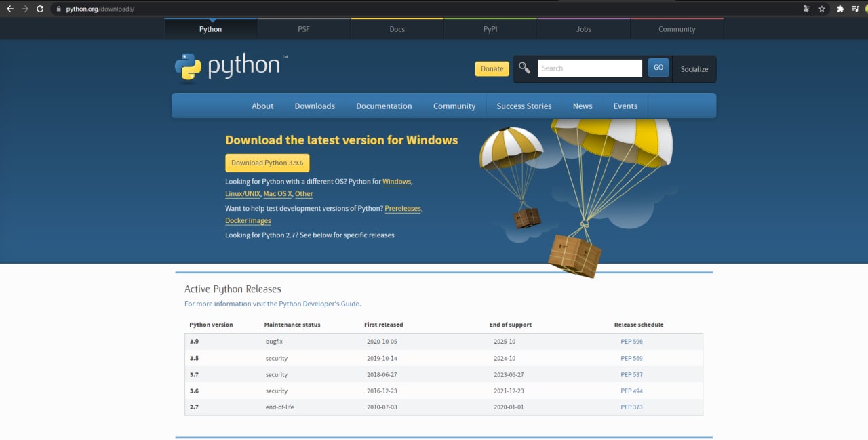The width and height of the screenshot is (868, 440).
Task: Open the About menu
Action: coord(262,106)
